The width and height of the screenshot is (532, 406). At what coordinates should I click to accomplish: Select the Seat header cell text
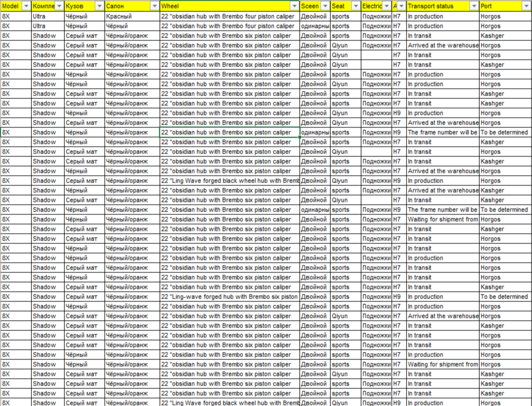338,6
